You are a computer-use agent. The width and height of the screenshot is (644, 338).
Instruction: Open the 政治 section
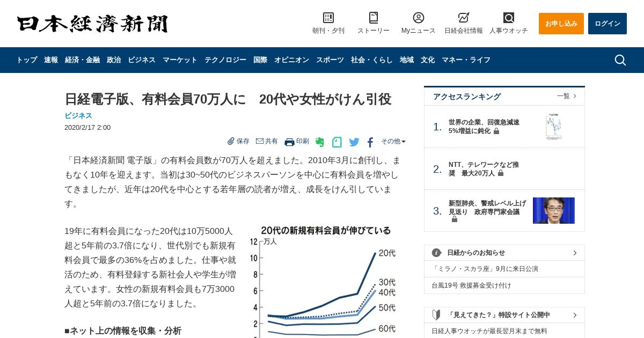tap(114, 60)
